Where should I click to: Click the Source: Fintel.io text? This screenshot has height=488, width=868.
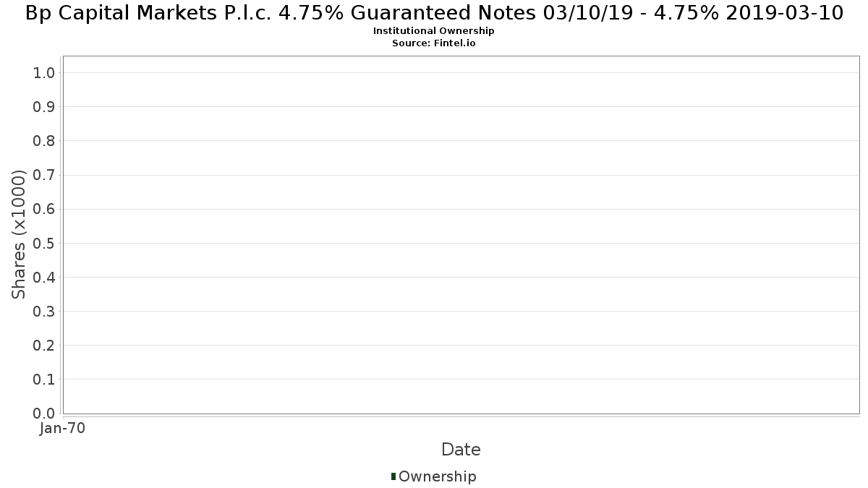pos(434,43)
